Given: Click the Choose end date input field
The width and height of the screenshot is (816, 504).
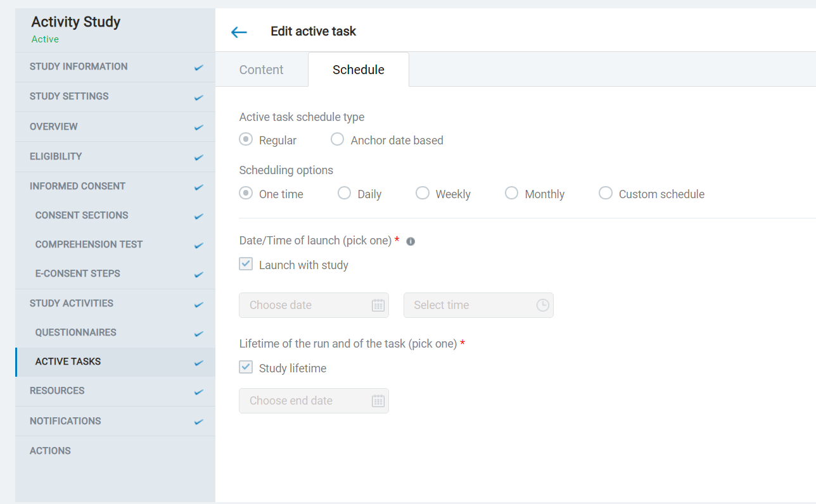Looking at the screenshot, I should [x=304, y=401].
